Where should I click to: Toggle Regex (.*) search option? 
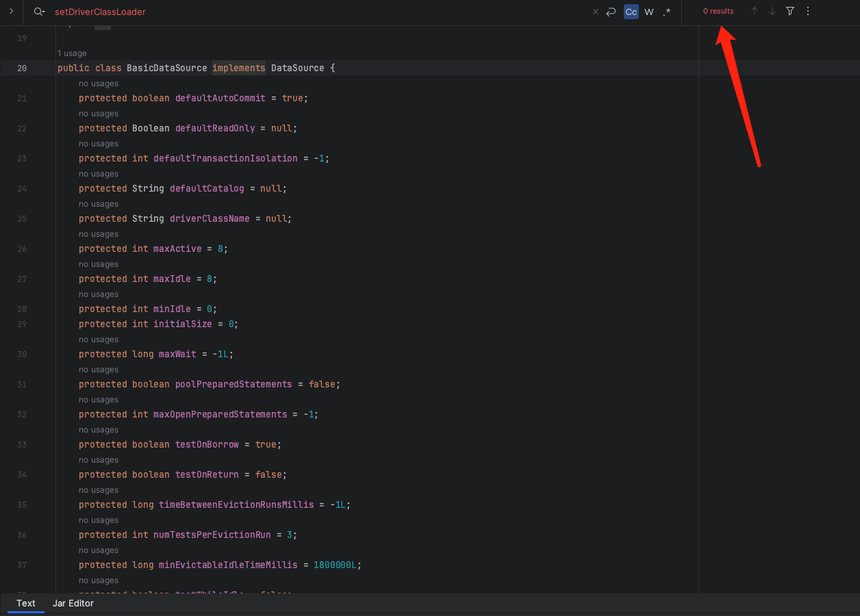(667, 12)
